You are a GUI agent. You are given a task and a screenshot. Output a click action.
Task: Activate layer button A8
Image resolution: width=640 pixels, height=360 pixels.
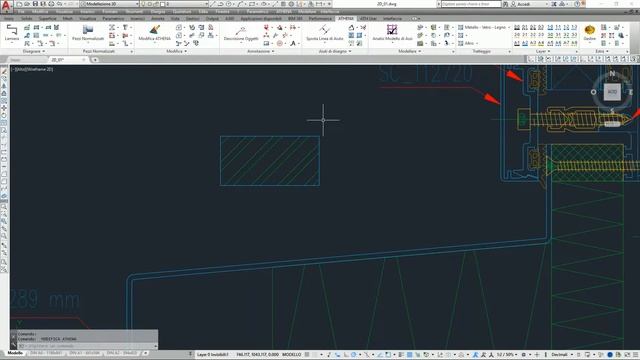click(x=574, y=43)
